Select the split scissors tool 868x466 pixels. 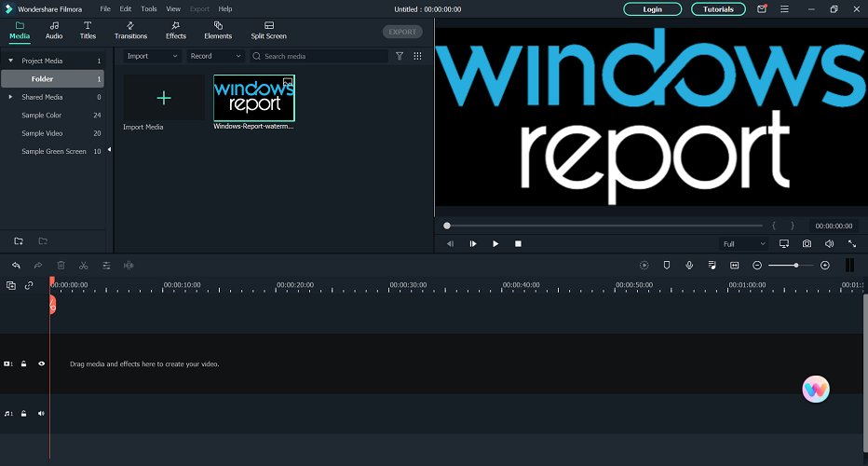click(84, 266)
